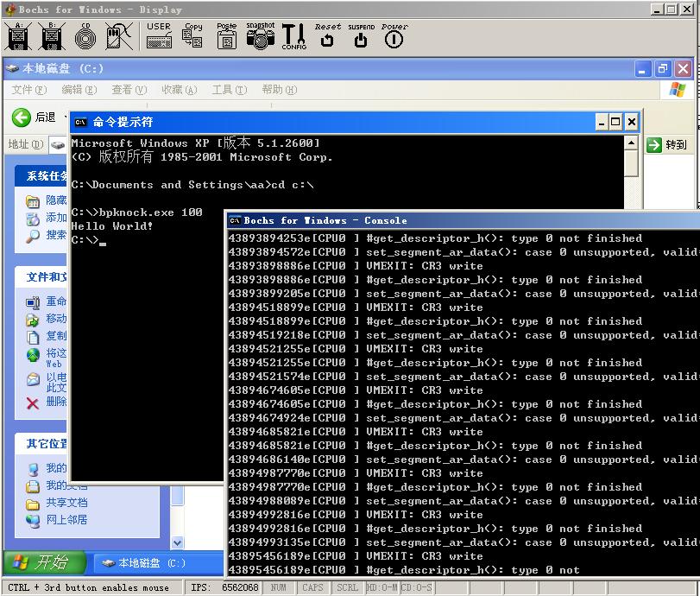The height and width of the screenshot is (596, 700).
Task: Click the 搜索 search link in sidebar
Action: click(x=56, y=235)
